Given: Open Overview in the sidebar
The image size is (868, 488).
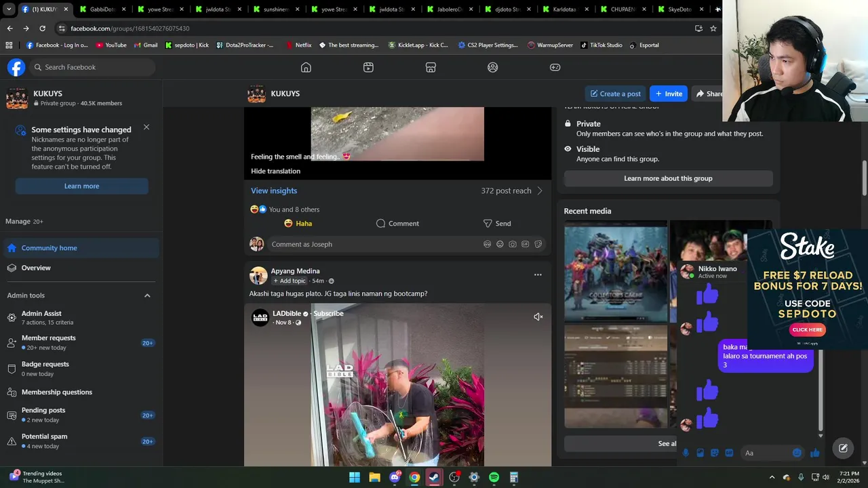Looking at the screenshot, I should click(81, 268).
